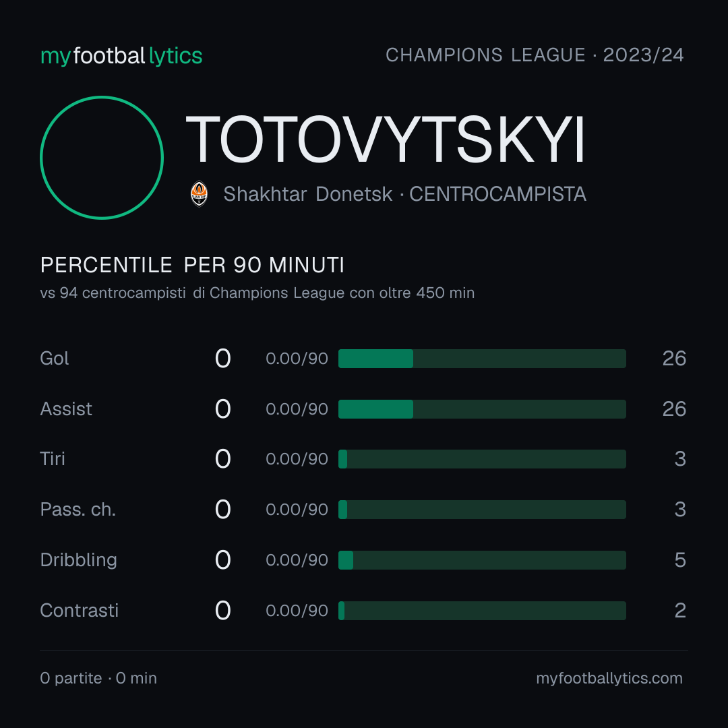The height and width of the screenshot is (728, 728).
Task: Click the Assist stat label
Action: [x=66, y=409]
